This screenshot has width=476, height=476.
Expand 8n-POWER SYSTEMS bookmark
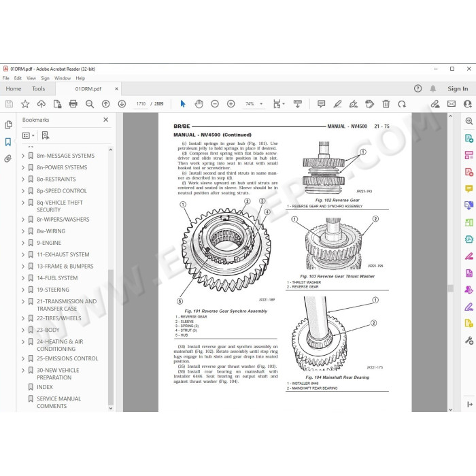pos(23,167)
